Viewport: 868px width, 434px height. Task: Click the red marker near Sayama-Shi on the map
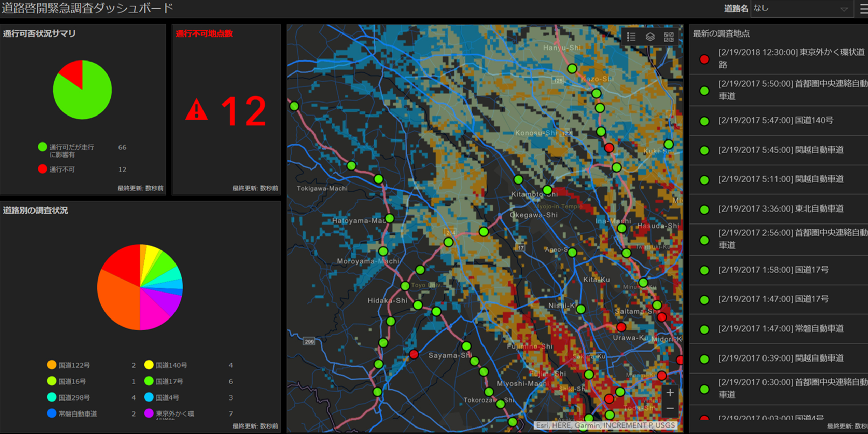[414, 354]
